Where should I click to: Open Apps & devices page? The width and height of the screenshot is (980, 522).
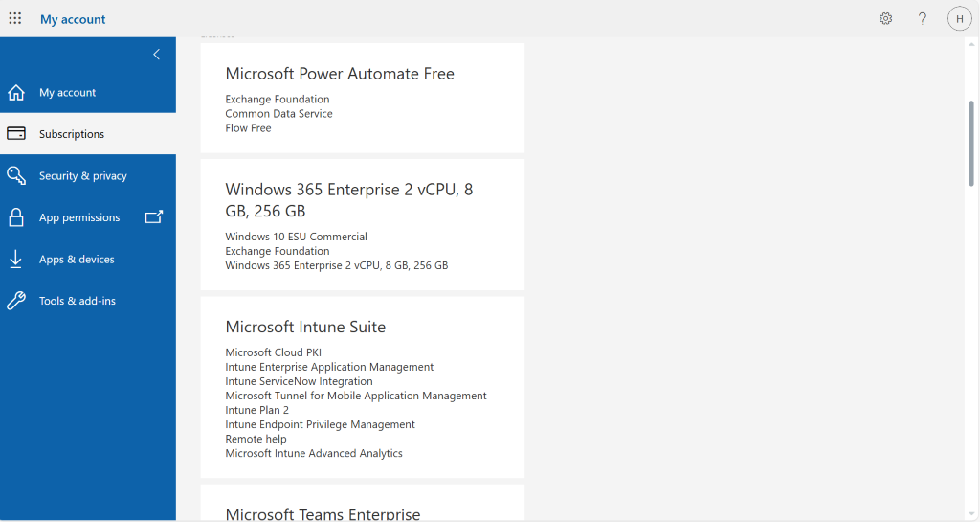pyautogui.click(x=87, y=260)
